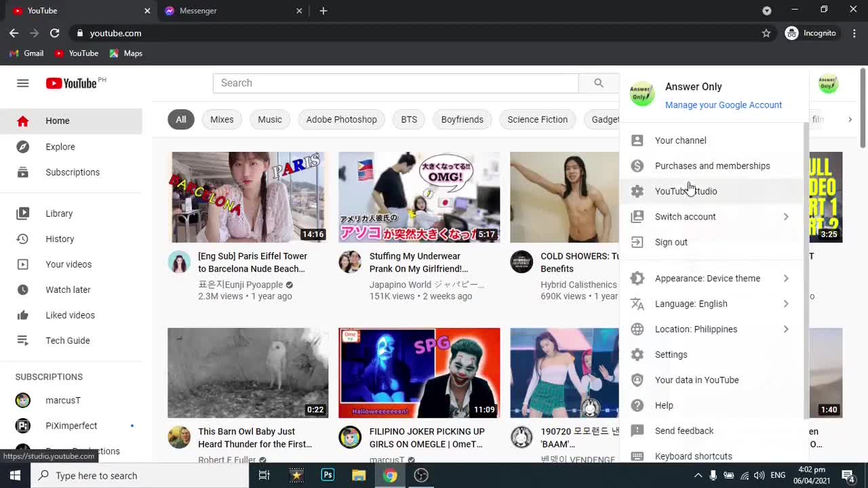Click the YouTube logo
Image resolution: width=868 pixels, height=488 pixels.
point(71,83)
